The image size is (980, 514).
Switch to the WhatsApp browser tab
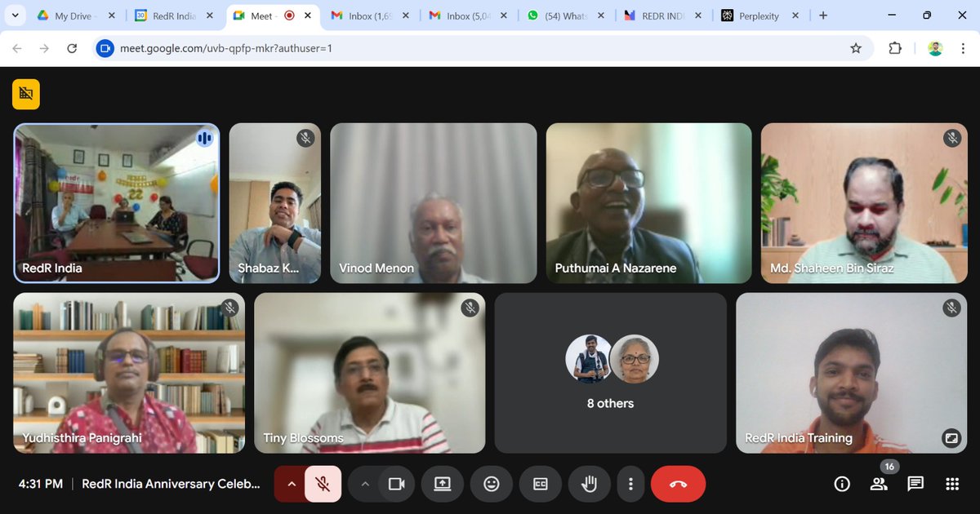[567, 16]
